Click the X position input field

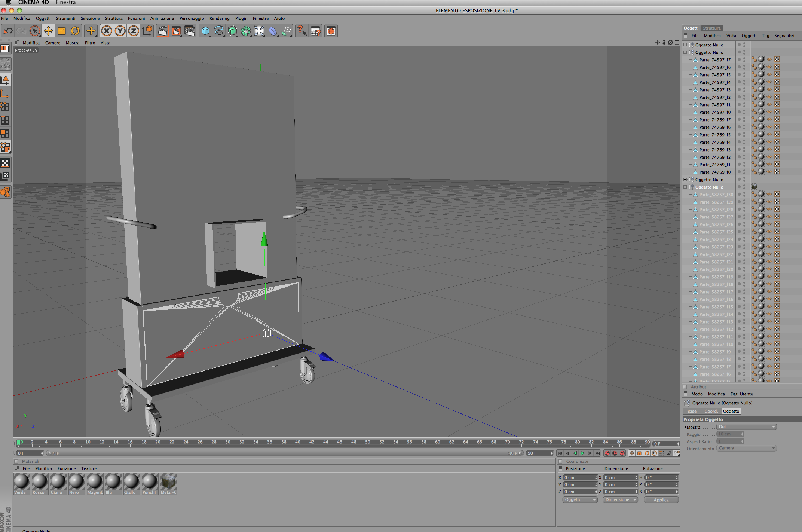[x=579, y=477]
